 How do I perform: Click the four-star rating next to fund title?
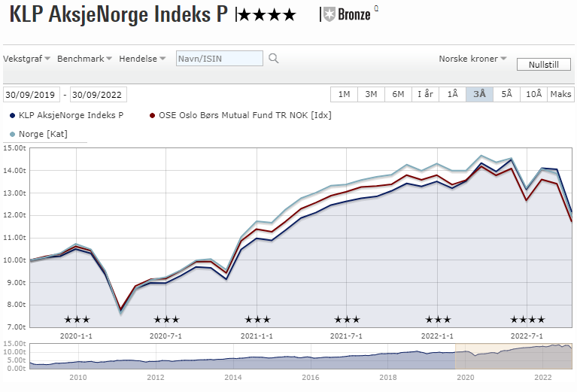tap(267, 15)
